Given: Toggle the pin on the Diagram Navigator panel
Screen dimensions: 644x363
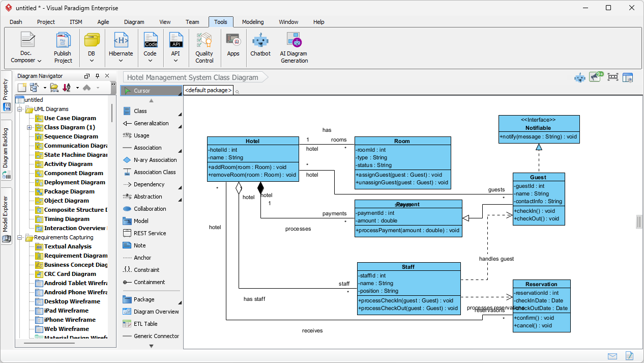Looking at the screenshot, I should [x=97, y=75].
